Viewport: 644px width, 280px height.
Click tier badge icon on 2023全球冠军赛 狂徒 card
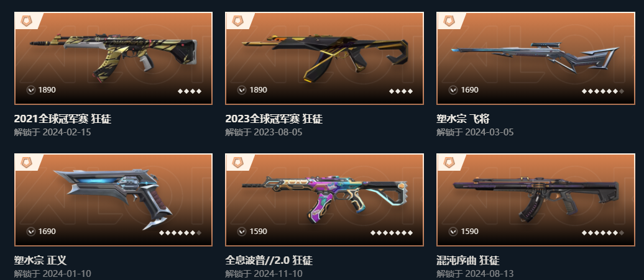(x=237, y=21)
